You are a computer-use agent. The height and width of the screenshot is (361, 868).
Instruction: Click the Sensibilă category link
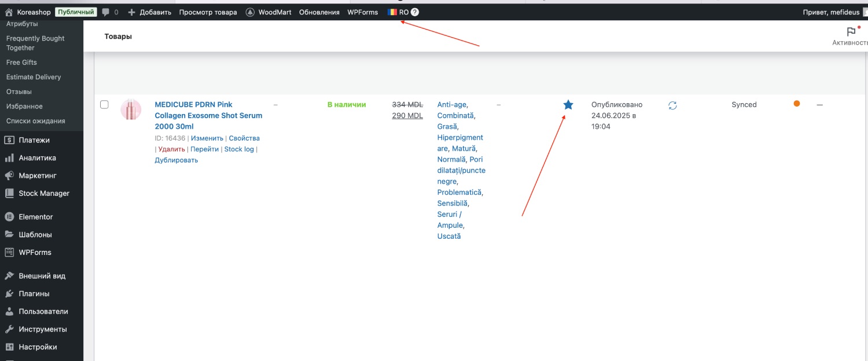click(453, 203)
